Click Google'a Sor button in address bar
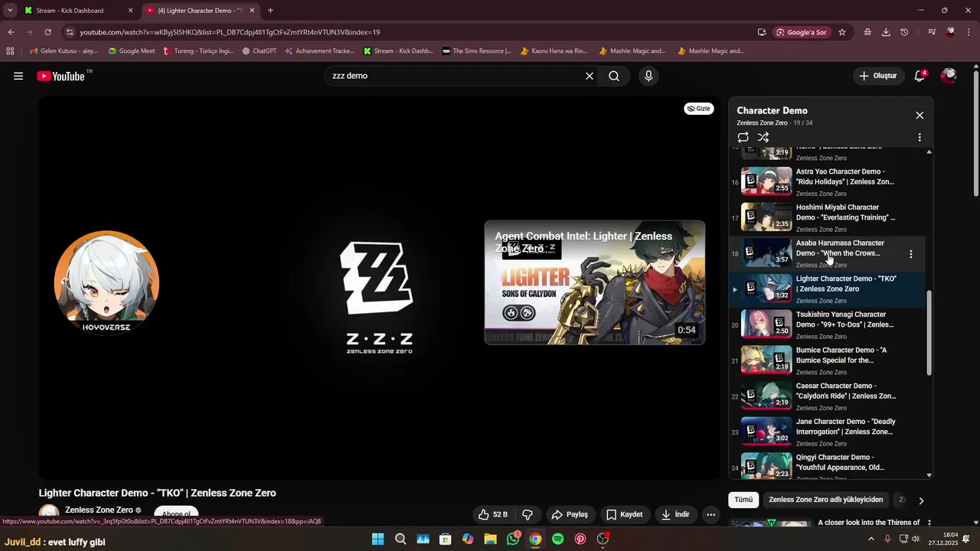Viewport: 980px width, 551px height. click(x=802, y=32)
